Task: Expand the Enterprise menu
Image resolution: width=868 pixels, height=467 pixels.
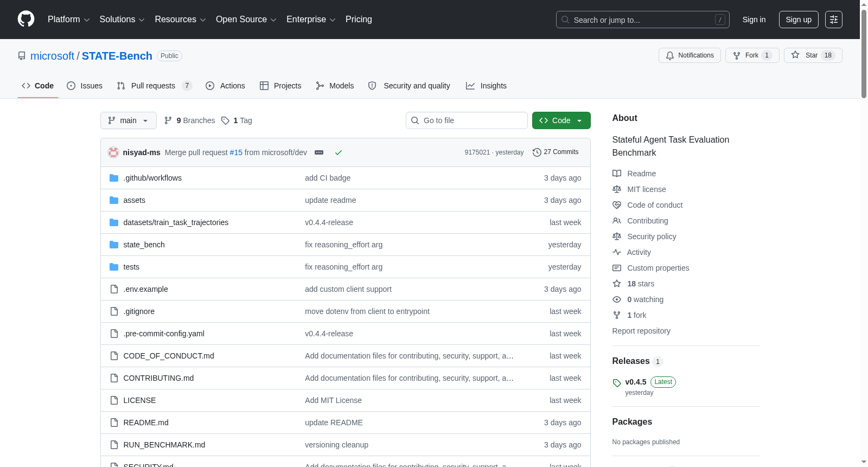Action: (311, 20)
